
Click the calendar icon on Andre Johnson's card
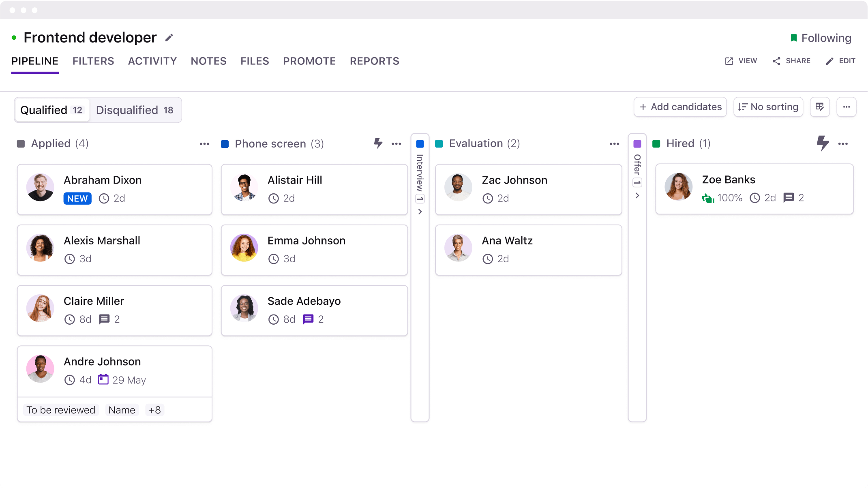tap(104, 379)
